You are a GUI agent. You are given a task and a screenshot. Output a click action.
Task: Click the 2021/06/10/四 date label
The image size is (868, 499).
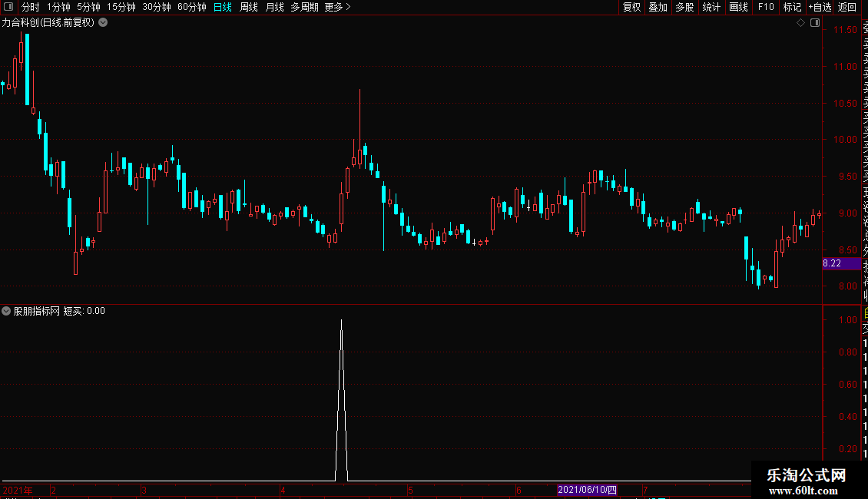pos(587,490)
